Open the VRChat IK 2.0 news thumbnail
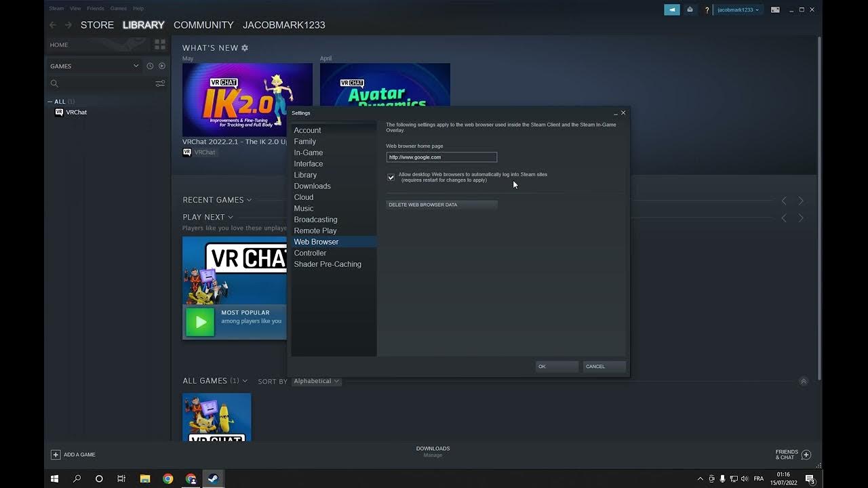The width and height of the screenshot is (868, 488). point(248,100)
